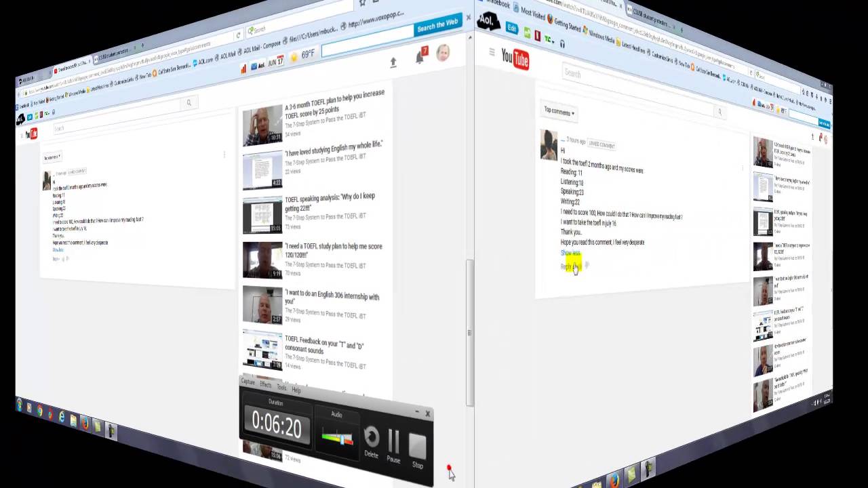Click the YouTube logo in the left window
Viewport: 868px width, 488px height.
click(33, 135)
